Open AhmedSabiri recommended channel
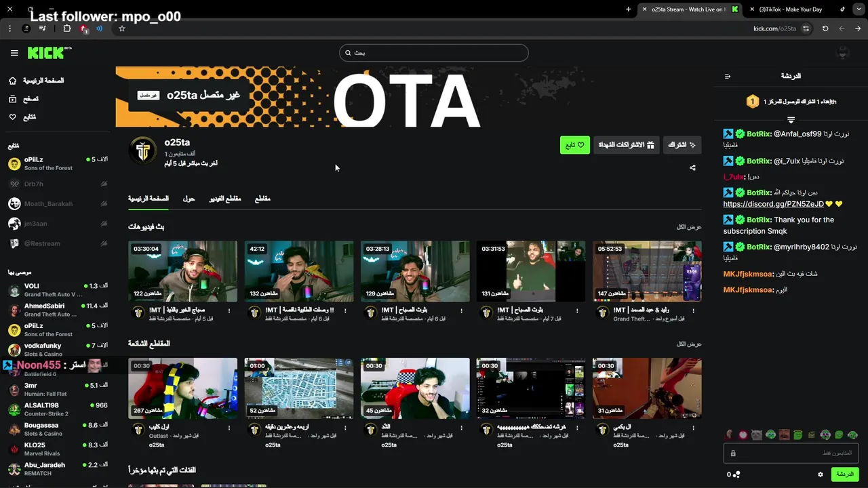 point(58,310)
